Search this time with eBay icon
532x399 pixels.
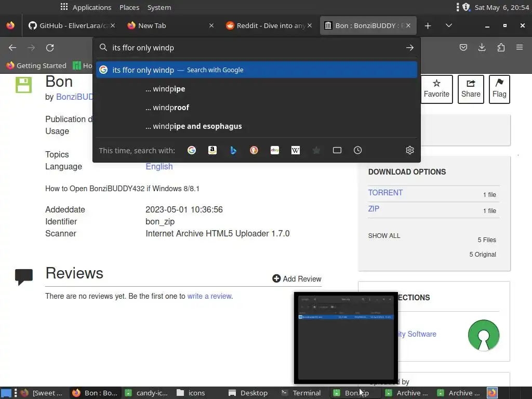(275, 150)
